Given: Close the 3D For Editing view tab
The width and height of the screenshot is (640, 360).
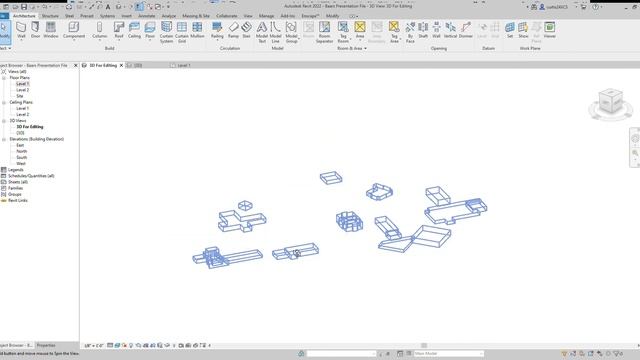Looking at the screenshot, I should click(121, 65).
